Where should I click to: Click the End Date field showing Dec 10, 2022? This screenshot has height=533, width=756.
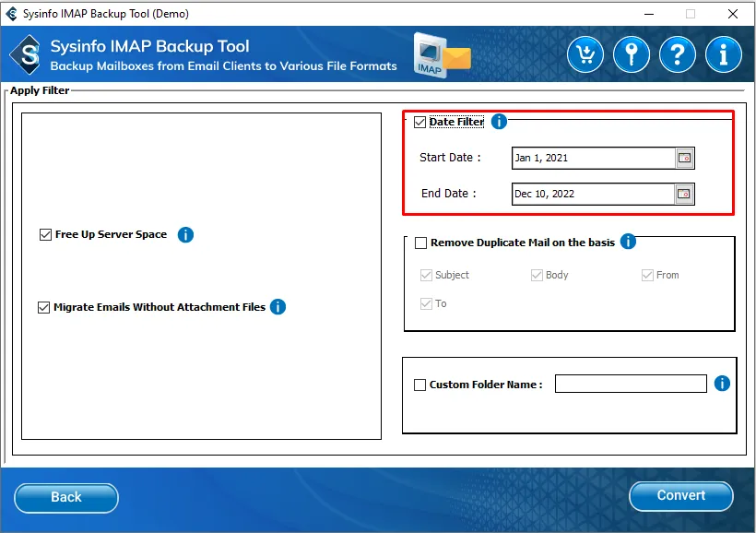coord(593,194)
